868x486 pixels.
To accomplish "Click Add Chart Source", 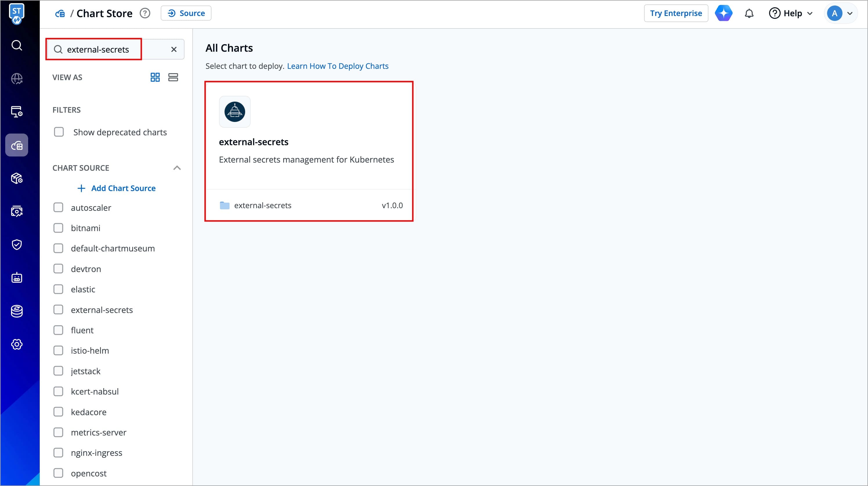I will [x=117, y=188].
